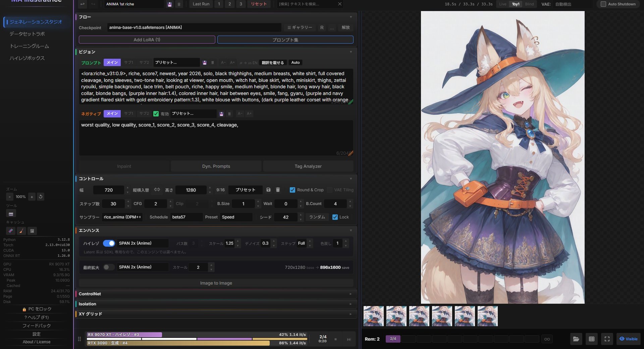The height and width of the screenshot is (349, 644).
Task: Open トレーニングルーム in the sidebar
Action: [30, 46]
